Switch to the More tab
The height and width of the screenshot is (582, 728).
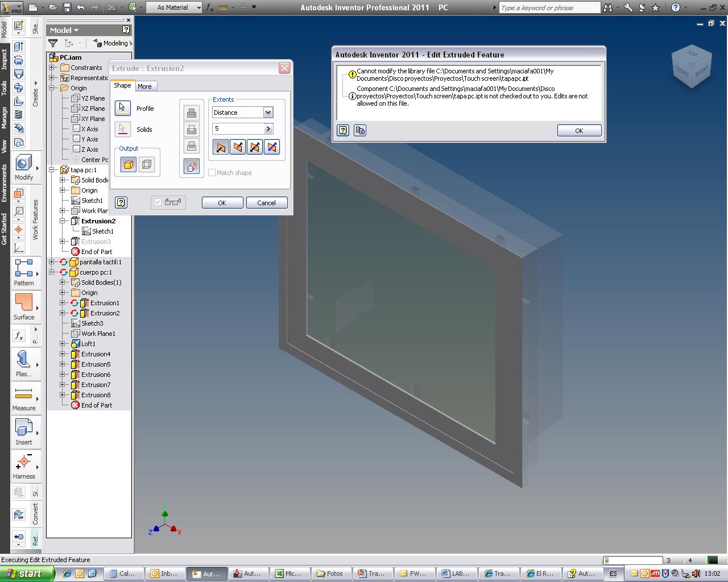pyautogui.click(x=144, y=86)
